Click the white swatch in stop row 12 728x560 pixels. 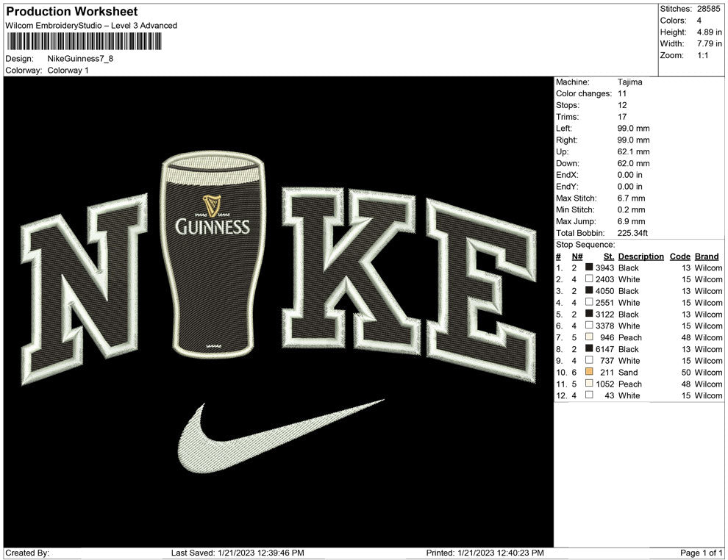pyautogui.click(x=589, y=395)
